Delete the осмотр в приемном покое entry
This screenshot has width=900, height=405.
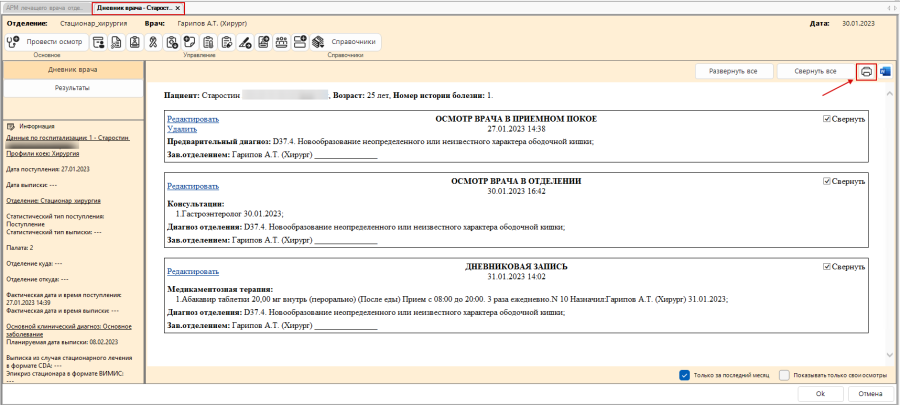tap(182, 129)
